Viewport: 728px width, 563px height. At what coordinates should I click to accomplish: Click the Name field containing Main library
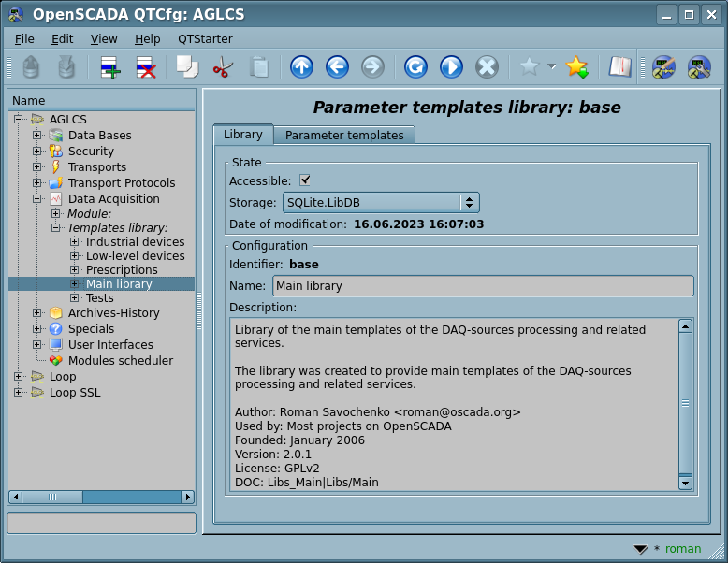tap(483, 286)
